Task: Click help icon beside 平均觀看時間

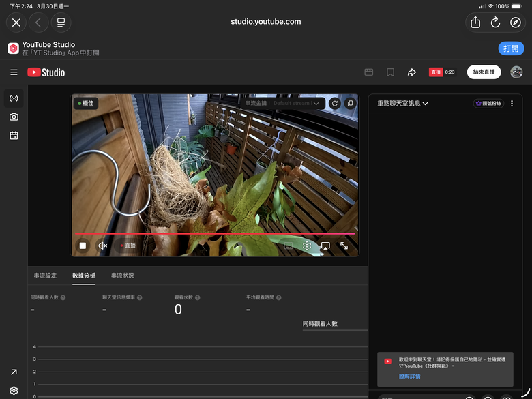Action: coord(278,298)
